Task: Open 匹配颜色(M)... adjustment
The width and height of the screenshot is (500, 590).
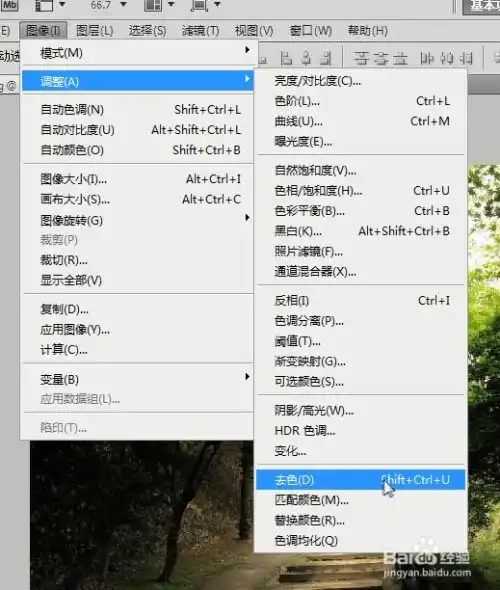Action: click(x=360, y=500)
